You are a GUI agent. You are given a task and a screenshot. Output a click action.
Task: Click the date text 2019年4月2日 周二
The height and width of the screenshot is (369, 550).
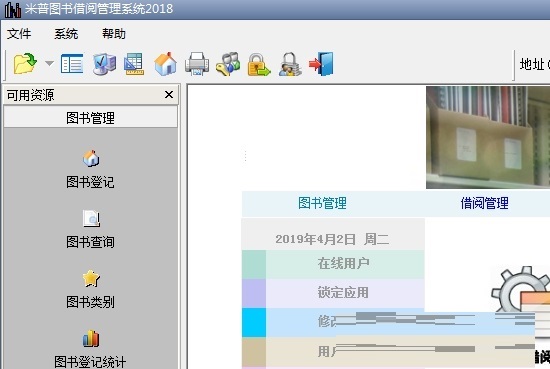click(x=332, y=239)
